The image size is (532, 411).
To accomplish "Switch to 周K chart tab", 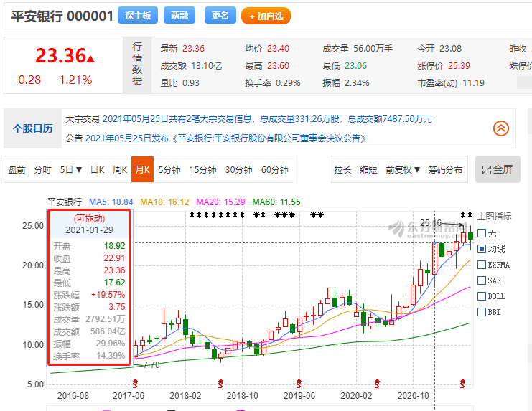I will 120,170.
